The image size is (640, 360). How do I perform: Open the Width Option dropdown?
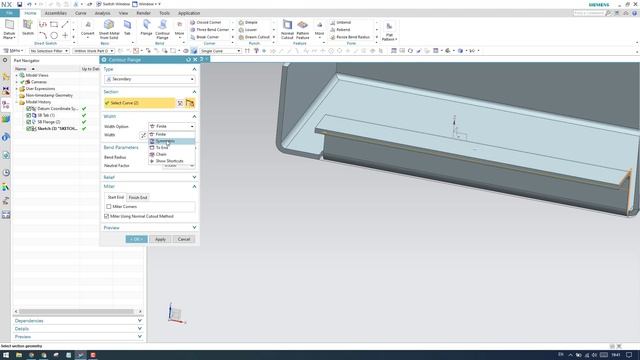point(172,127)
